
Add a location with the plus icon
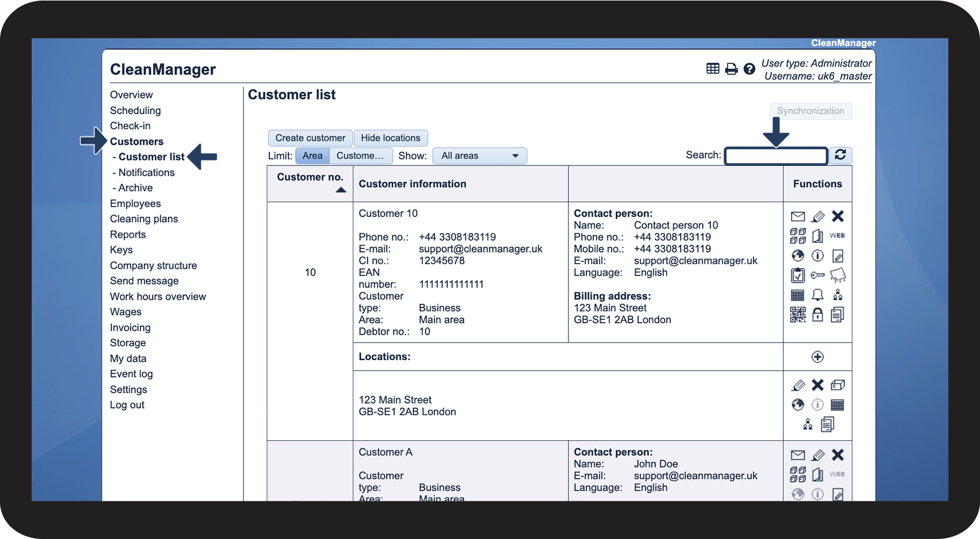[817, 357]
